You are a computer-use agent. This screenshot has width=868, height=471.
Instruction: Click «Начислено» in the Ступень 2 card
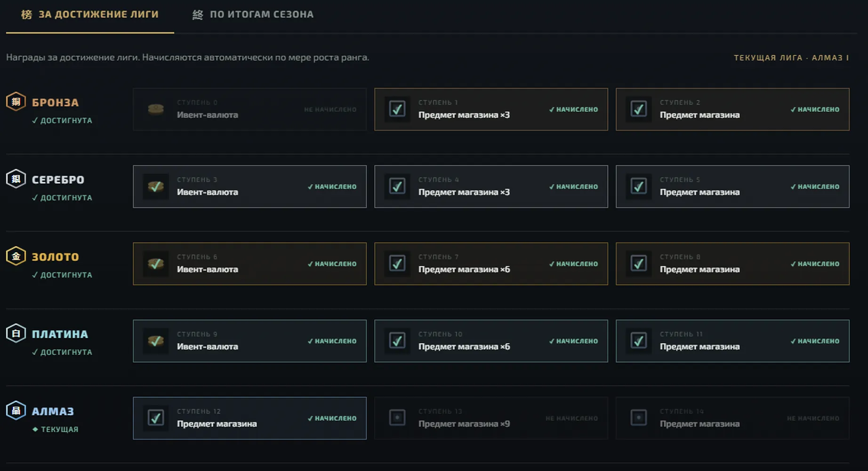click(x=815, y=109)
